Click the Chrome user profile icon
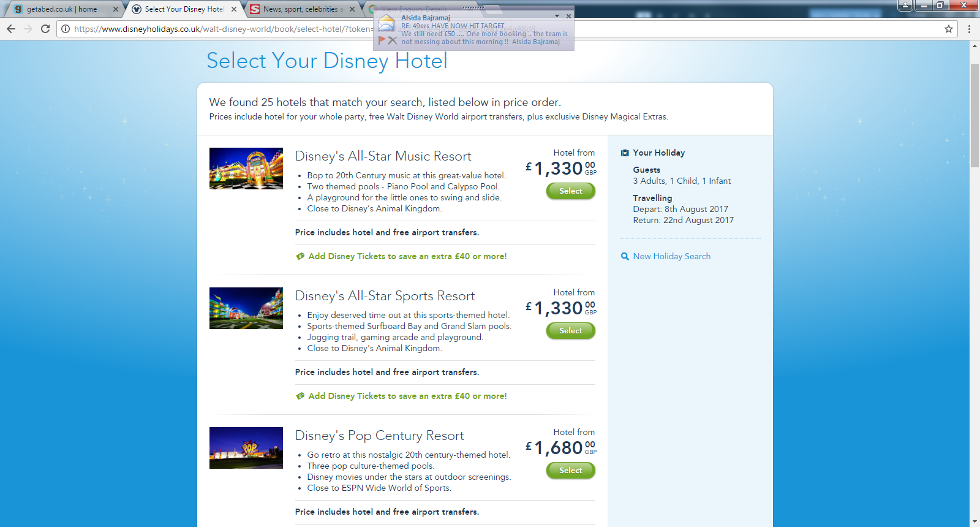The width and height of the screenshot is (980, 527). 905,5
